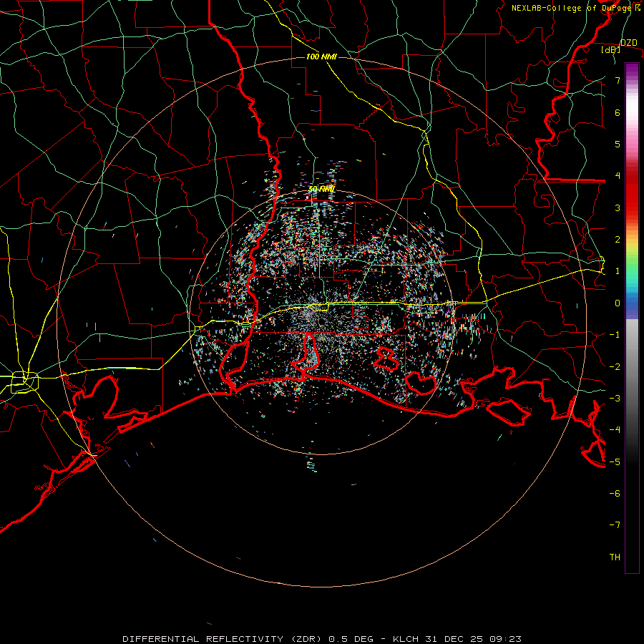Click the [dB] unit label
The height and width of the screenshot is (644, 644).
(x=611, y=49)
